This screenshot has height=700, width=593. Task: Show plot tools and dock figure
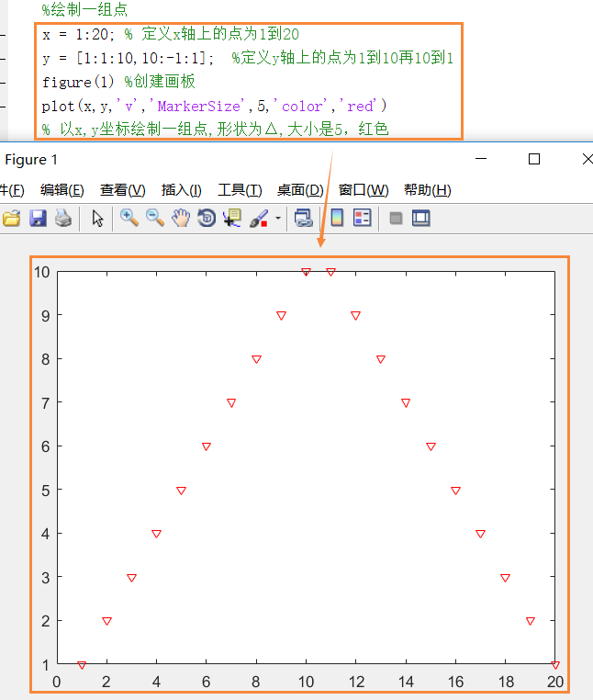click(x=421, y=219)
